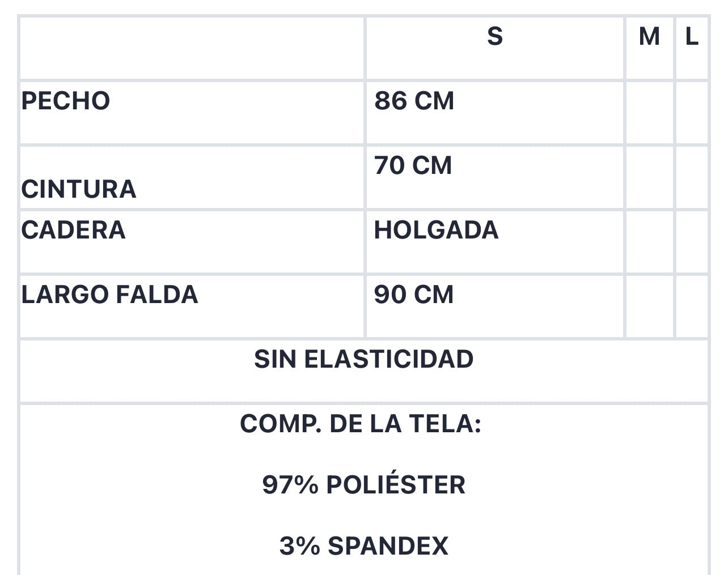The width and height of the screenshot is (728, 575).
Task: Click the empty top-left header cell
Action: coord(192,48)
